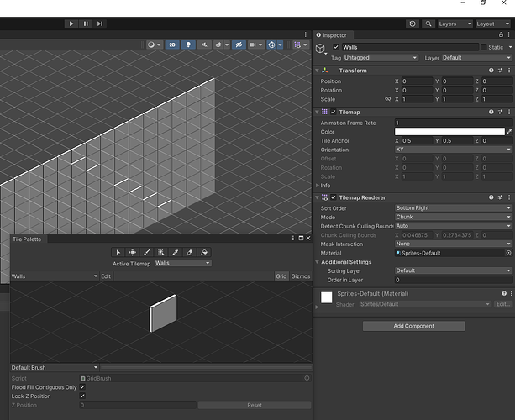The height and width of the screenshot is (420, 515).
Task: Edit the Walls object name field
Action: (x=410, y=47)
